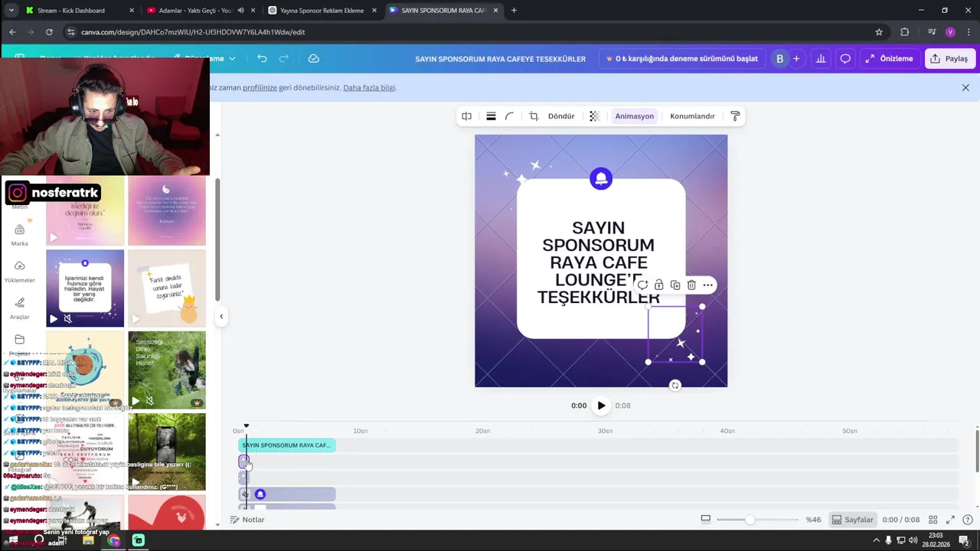The width and height of the screenshot is (980, 551).
Task: Open the help question mark
Action: (968, 520)
